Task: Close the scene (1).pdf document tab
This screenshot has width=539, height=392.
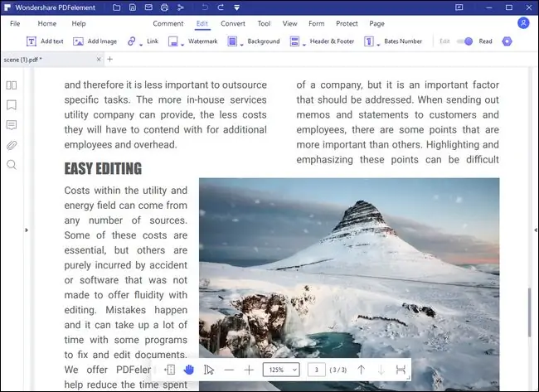Action: click(100, 59)
